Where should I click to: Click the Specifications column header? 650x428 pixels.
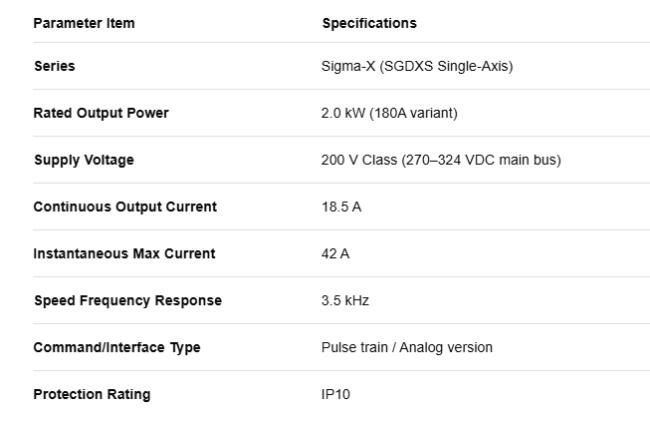click(369, 23)
